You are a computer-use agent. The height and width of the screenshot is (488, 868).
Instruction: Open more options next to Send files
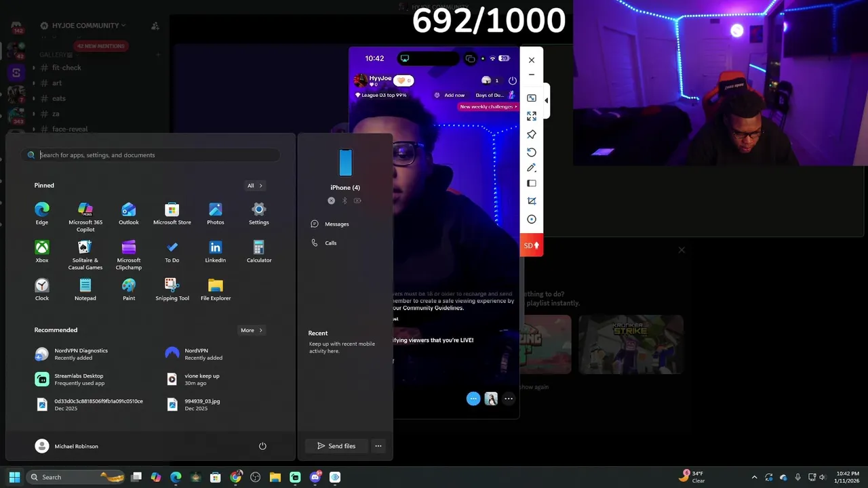click(x=378, y=446)
